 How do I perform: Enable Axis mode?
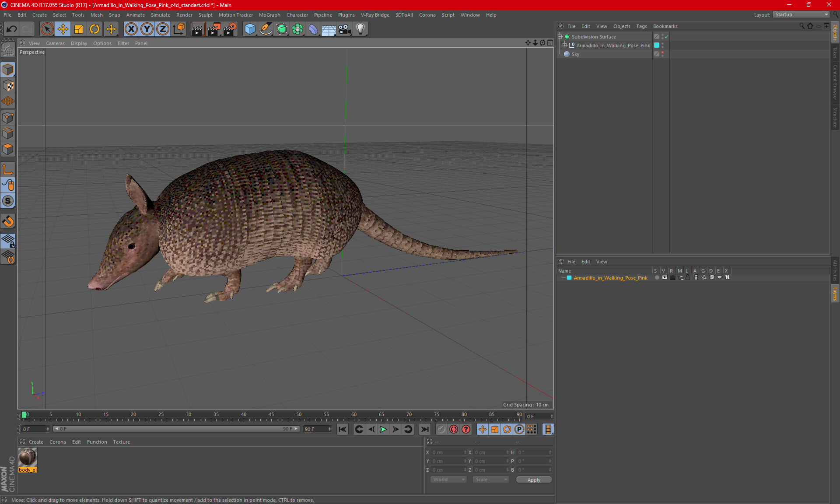point(8,169)
